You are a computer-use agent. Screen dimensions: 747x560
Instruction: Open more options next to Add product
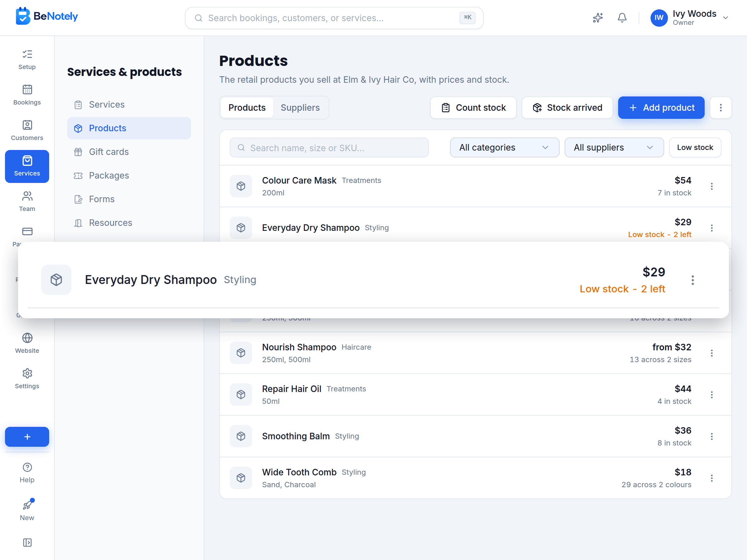[721, 108]
